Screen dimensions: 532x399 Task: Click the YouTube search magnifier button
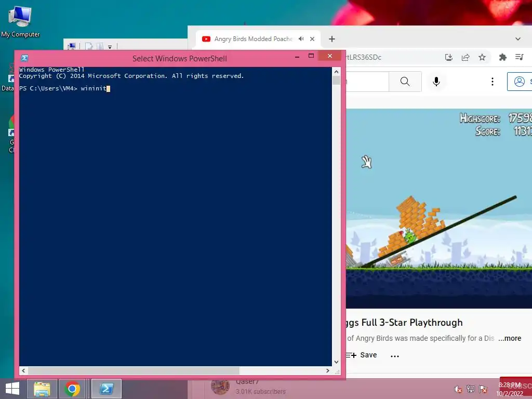[x=405, y=82]
